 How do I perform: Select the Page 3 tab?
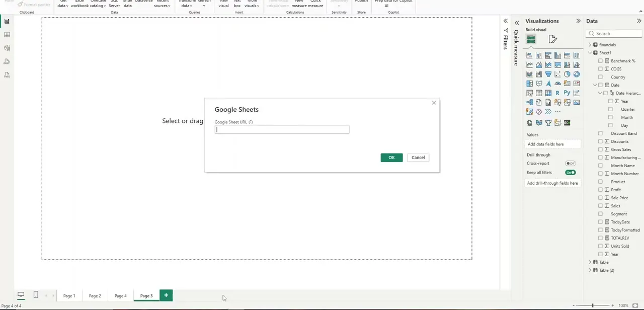146,296
